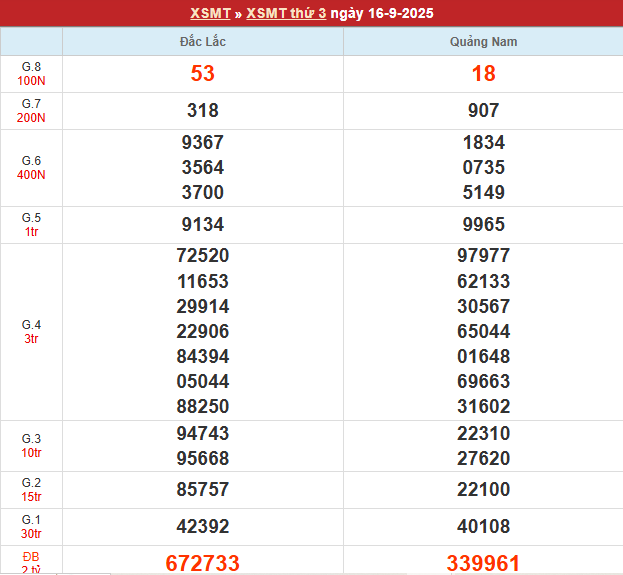
Task: Click Quảng Nam G.2 number 22100
Action: click(x=484, y=490)
